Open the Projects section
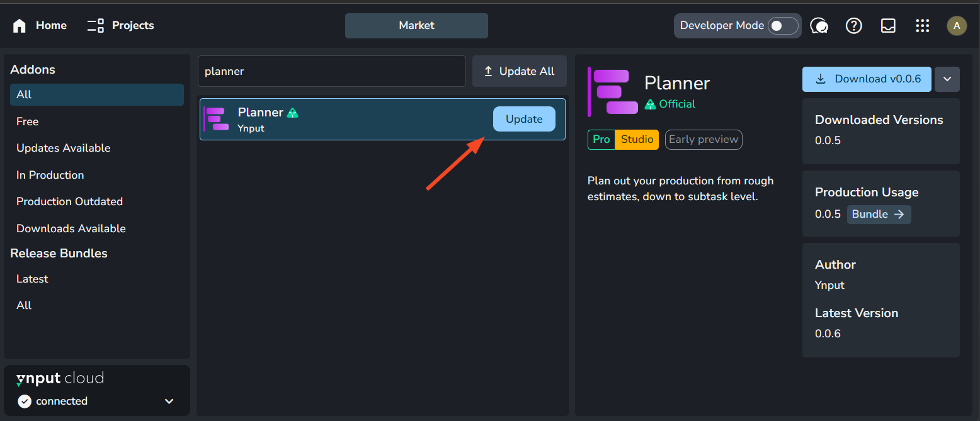The width and height of the screenshot is (980, 421). tap(120, 26)
